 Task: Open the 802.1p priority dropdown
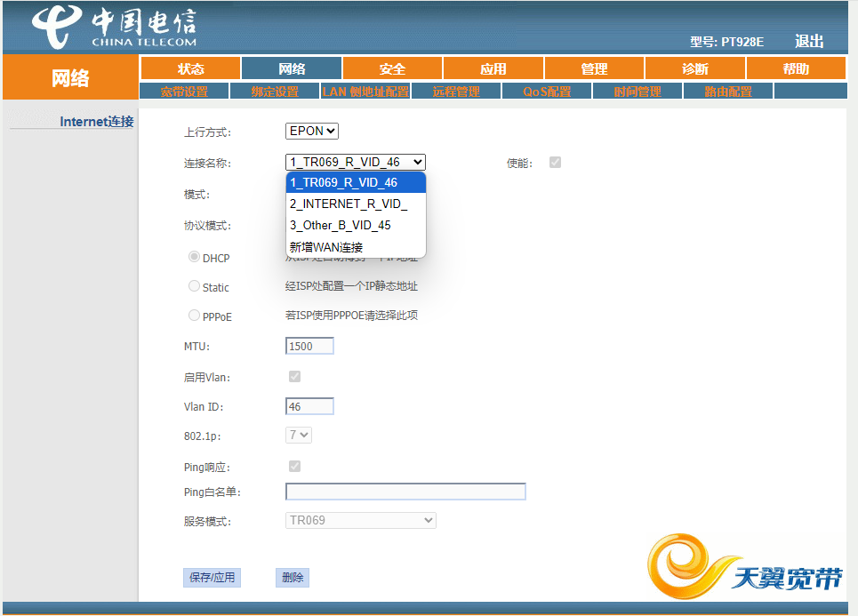299,435
